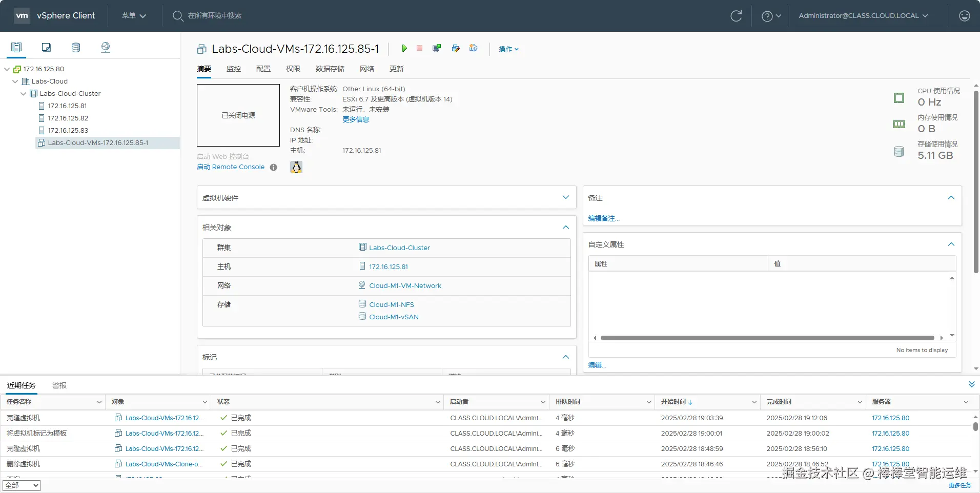Click the 更多任务 link
980x493 pixels.
[960, 485]
